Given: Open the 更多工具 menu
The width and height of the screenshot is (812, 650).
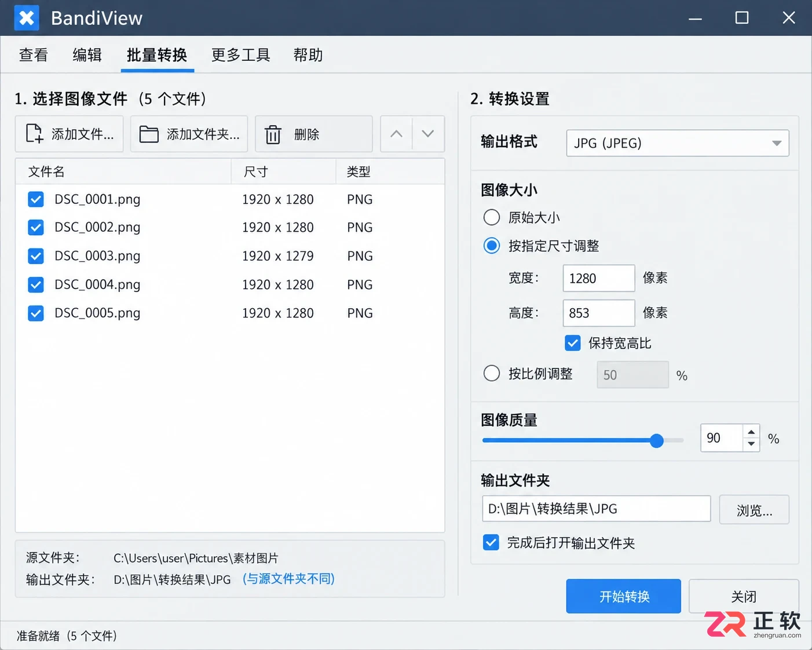Looking at the screenshot, I should (x=241, y=55).
